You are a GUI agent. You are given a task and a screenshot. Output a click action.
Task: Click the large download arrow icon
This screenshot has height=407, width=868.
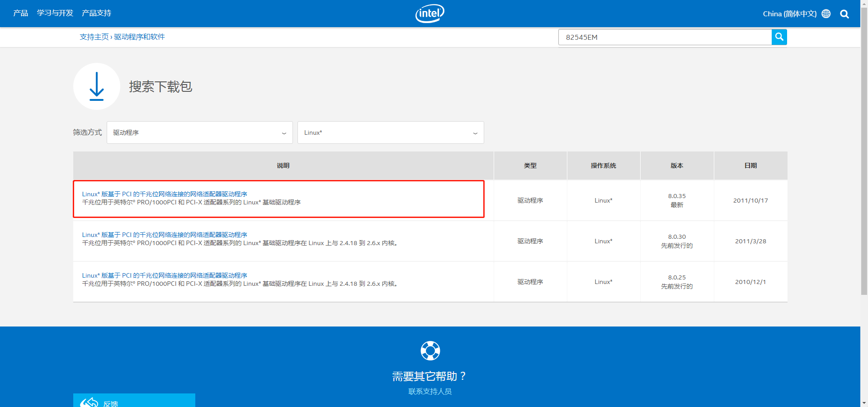point(96,86)
